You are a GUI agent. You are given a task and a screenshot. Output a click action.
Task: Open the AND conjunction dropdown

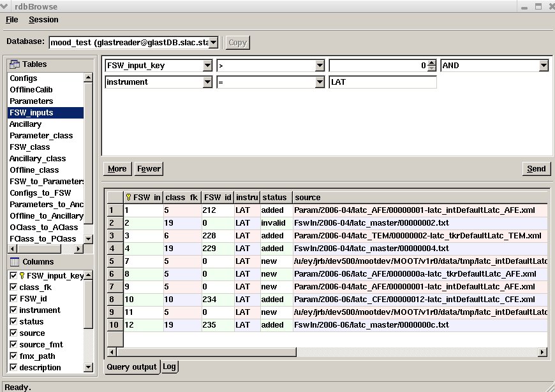(544, 66)
